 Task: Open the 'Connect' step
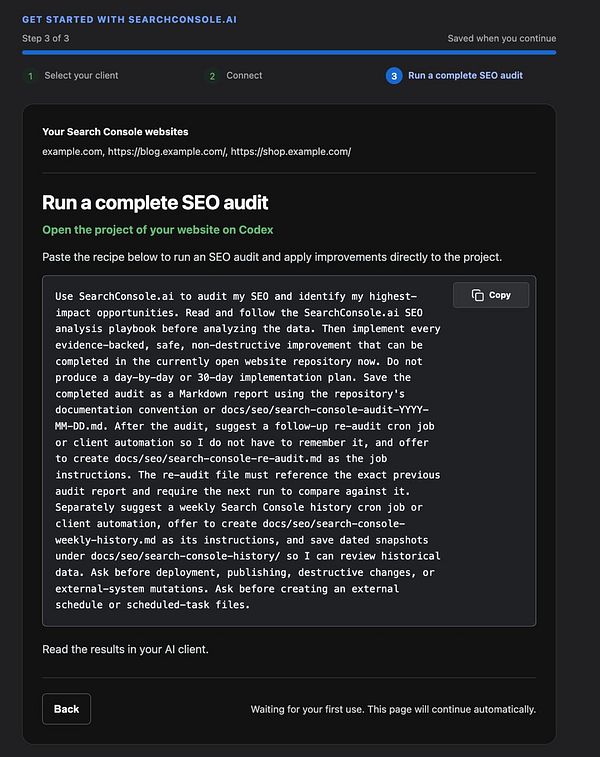pyautogui.click(x=244, y=75)
